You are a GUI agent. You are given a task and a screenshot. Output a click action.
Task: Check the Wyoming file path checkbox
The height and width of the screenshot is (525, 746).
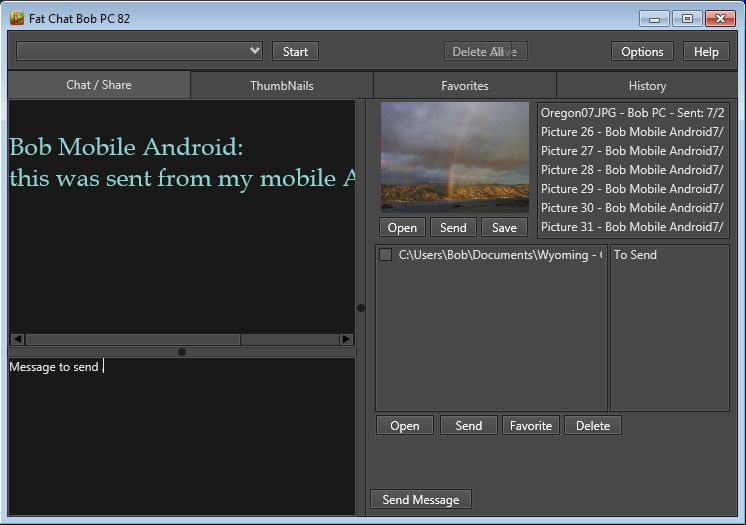(x=386, y=255)
